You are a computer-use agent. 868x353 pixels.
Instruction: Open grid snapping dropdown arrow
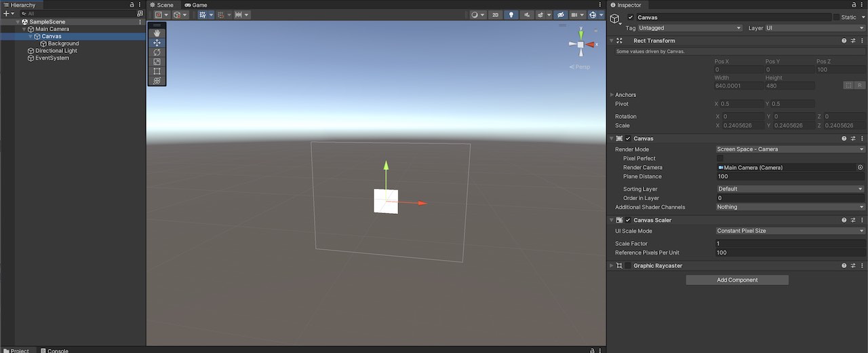(x=210, y=15)
